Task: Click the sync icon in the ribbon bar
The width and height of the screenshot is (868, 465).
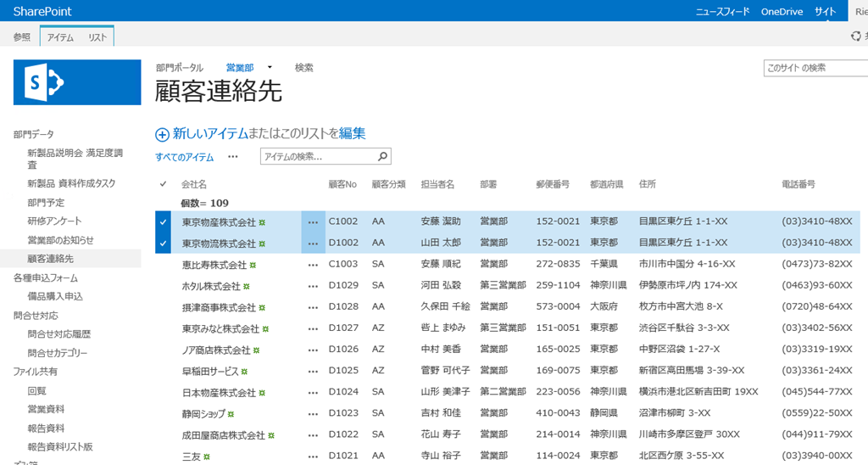Action: tap(856, 36)
